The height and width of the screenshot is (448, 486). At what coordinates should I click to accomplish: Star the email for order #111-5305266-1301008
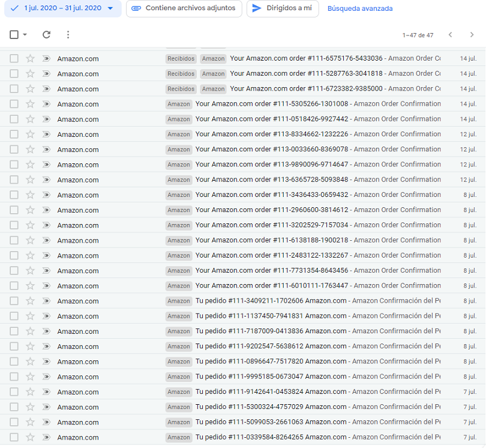click(30, 104)
